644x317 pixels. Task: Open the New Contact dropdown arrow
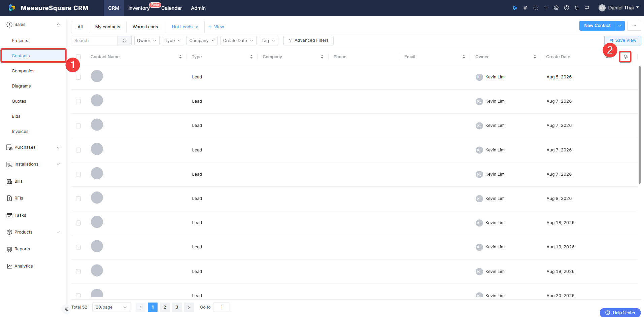(x=620, y=26)
